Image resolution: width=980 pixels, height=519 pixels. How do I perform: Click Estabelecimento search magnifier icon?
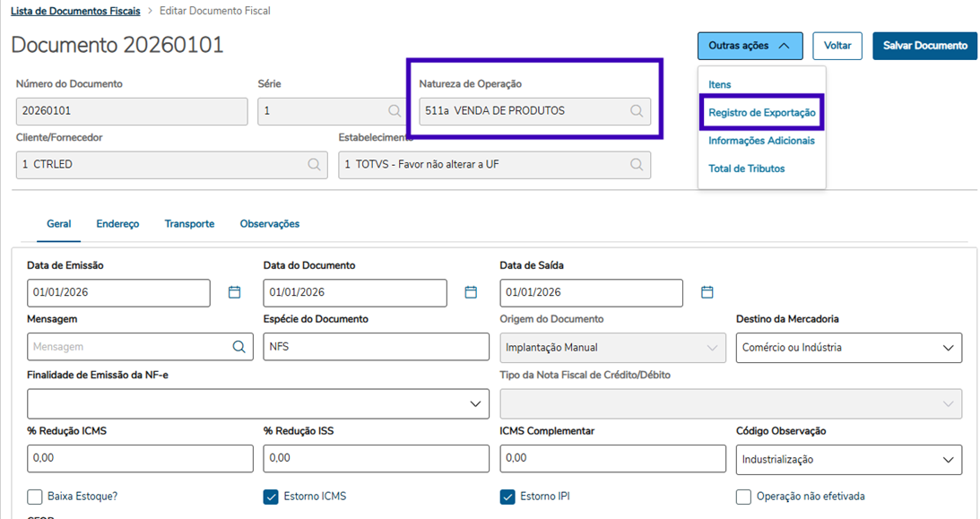coord(637,165)
